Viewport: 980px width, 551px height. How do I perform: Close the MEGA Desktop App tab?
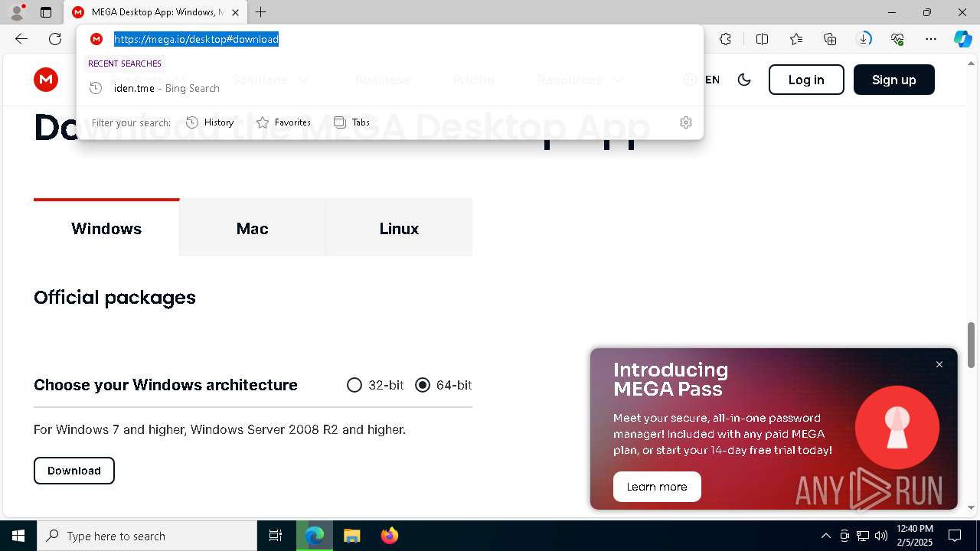235,12
